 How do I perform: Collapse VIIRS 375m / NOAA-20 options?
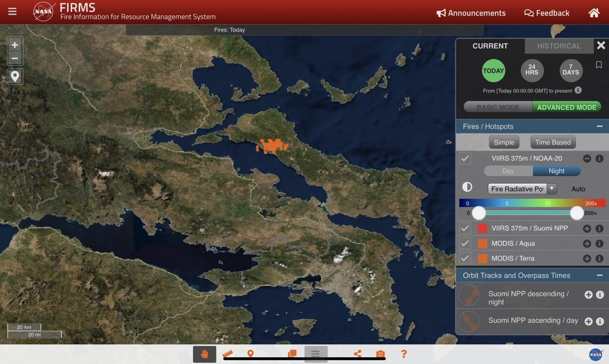pos(587,158)
